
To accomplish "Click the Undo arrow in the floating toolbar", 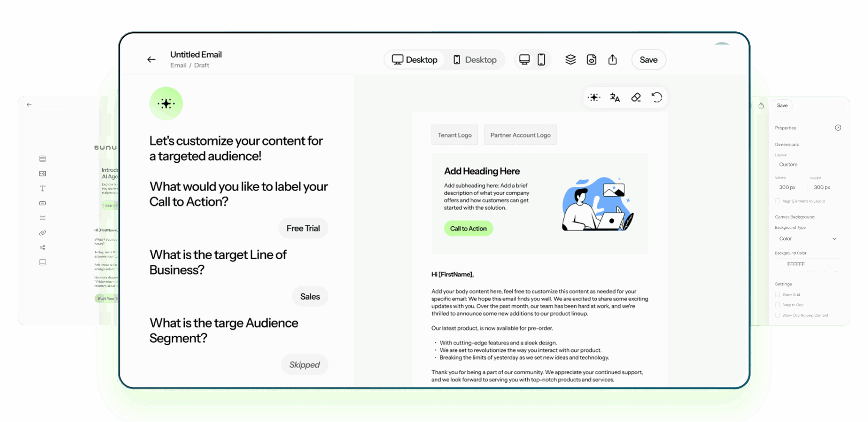I will 657,97.
